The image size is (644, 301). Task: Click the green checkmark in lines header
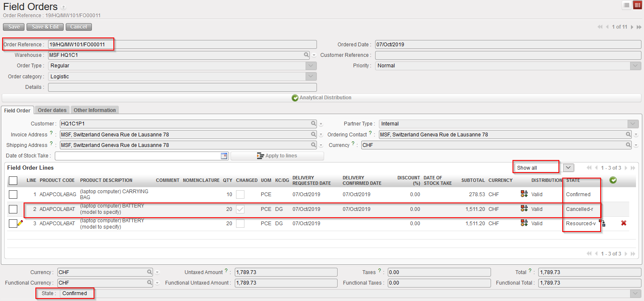coord(613,180)
